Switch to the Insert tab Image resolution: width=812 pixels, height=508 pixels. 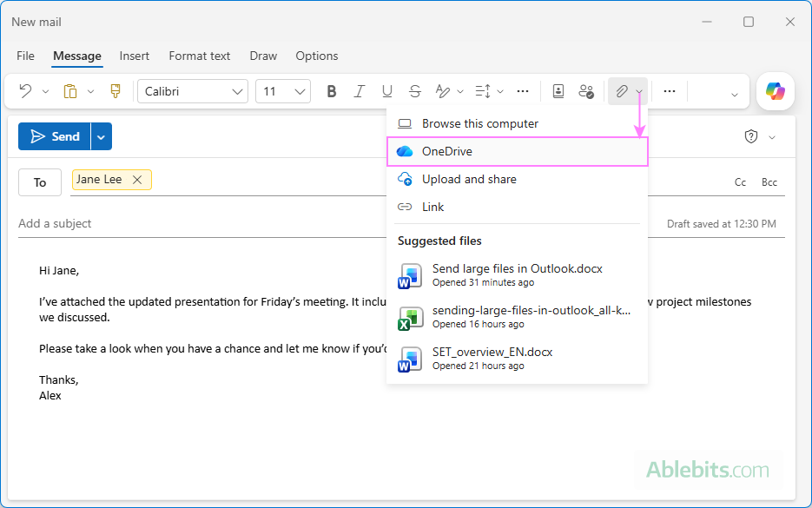[134, 56]
